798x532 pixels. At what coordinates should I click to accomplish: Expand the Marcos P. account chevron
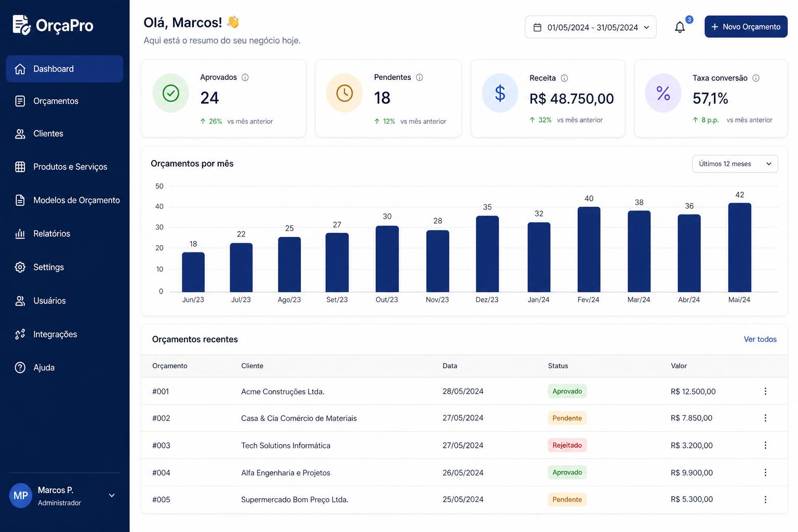(x=112, y=496)
